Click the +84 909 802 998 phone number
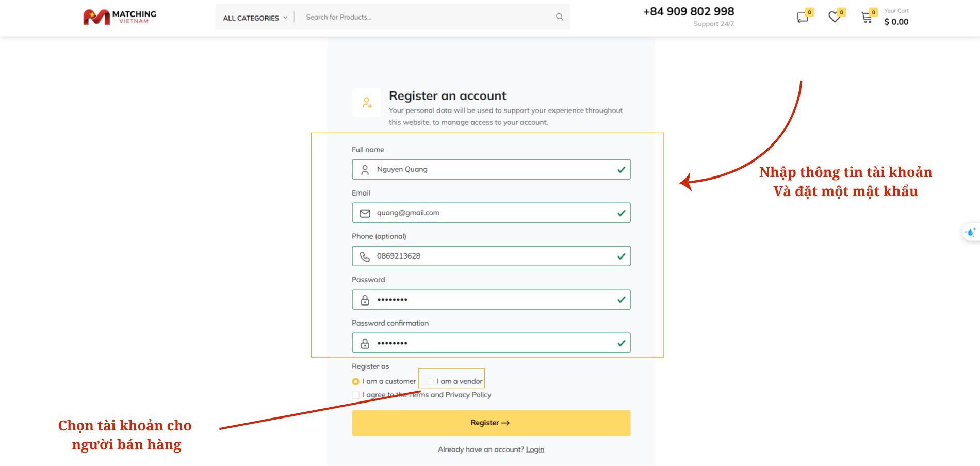The image size is (980, 466). pos(689,11)
